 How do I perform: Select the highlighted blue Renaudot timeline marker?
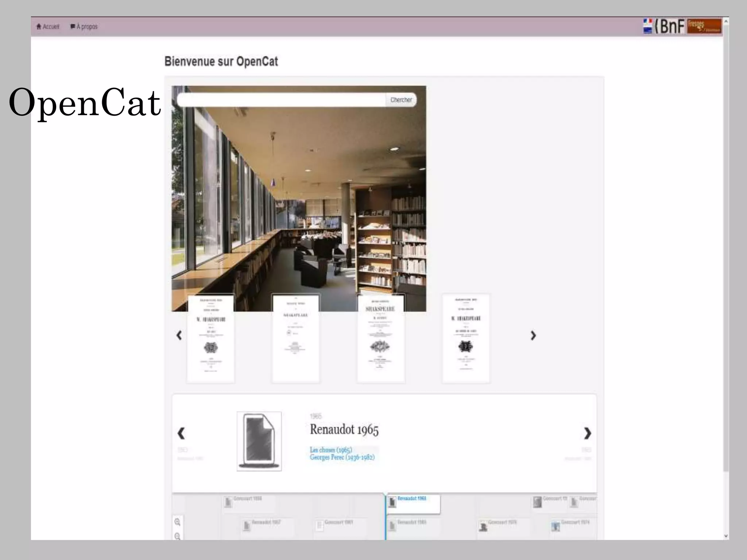(x=413, y=504)
